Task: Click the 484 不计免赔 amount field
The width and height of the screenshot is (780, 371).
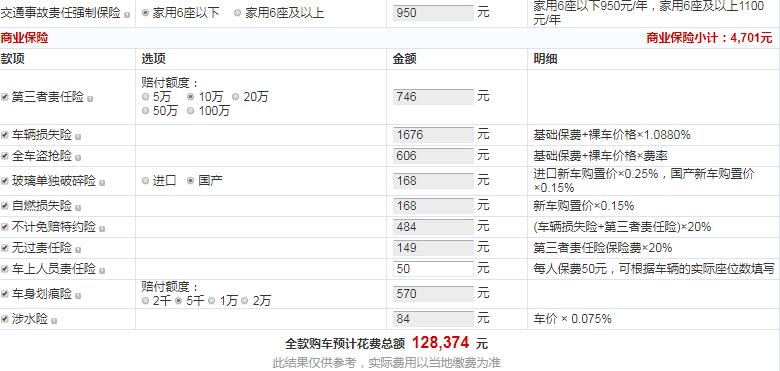Action: click(433, 227)
